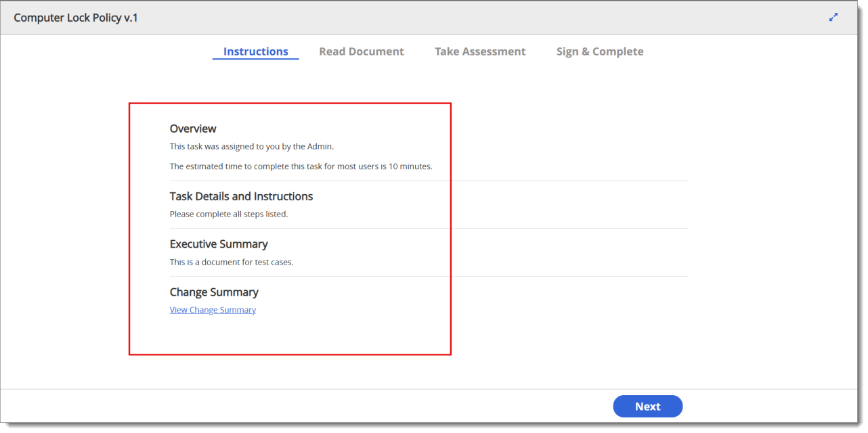Click the blue Next button
Viewport: 868px width, 433px height.
(x=648, y=407)
